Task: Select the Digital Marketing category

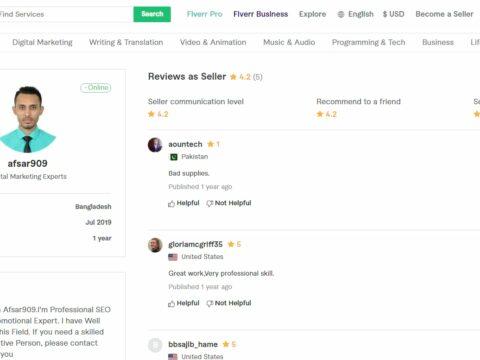Action: point(42,42)
